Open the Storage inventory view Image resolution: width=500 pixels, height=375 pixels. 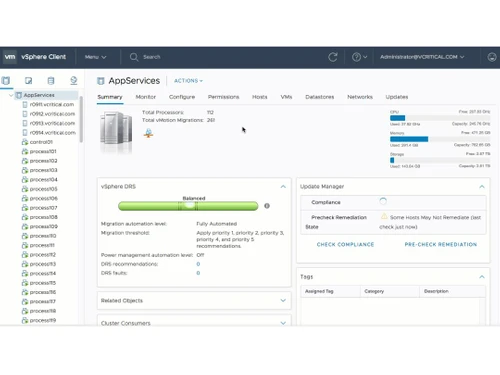51,80
